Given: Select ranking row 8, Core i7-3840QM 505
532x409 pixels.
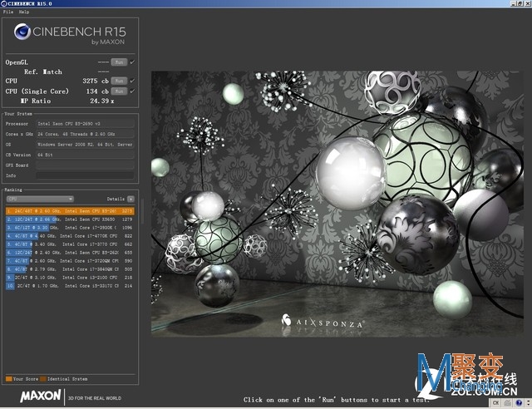Looking at the screenshot, I should pyautogui.click(x=70, y=269).
